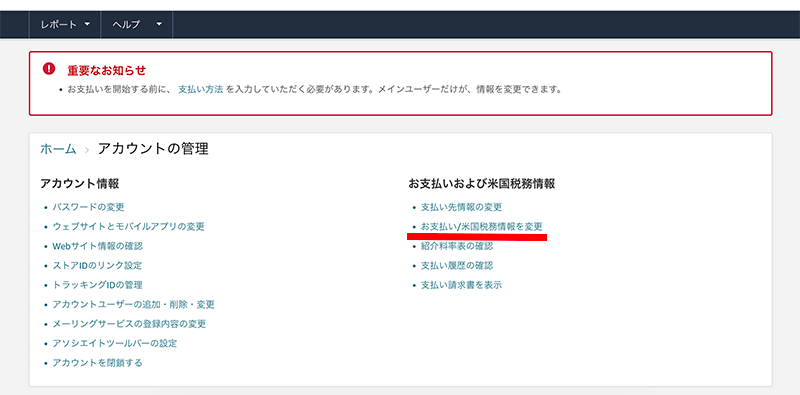Open お支払い/米国税務情報を変更 link
Image resolution: width=800 pixels, height=395 pixels.
click(481, 227)
